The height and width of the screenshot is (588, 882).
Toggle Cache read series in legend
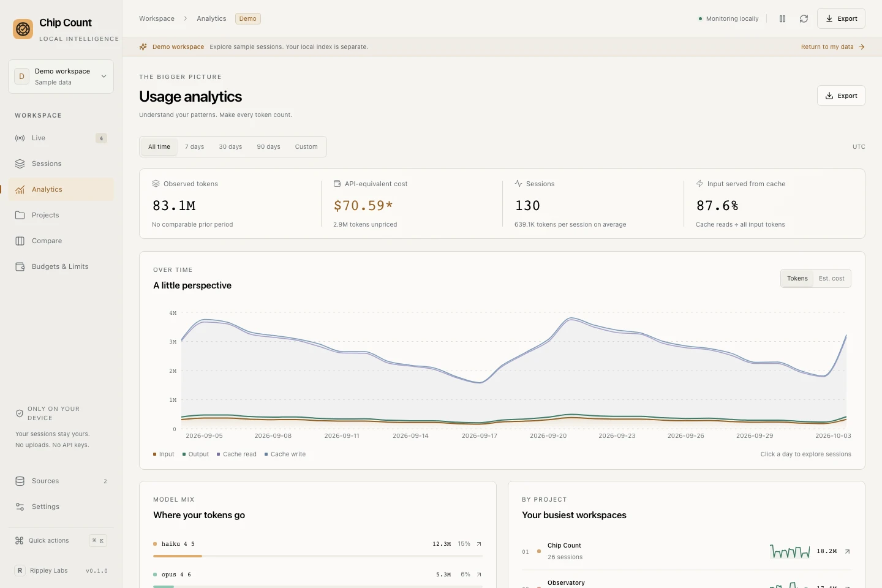click(236, 454)
